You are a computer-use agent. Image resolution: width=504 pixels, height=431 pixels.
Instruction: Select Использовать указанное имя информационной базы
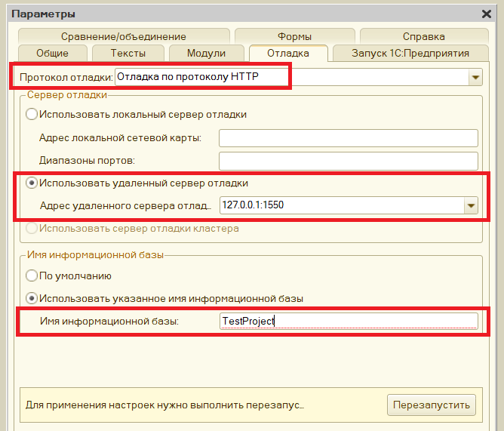[32, 298]
